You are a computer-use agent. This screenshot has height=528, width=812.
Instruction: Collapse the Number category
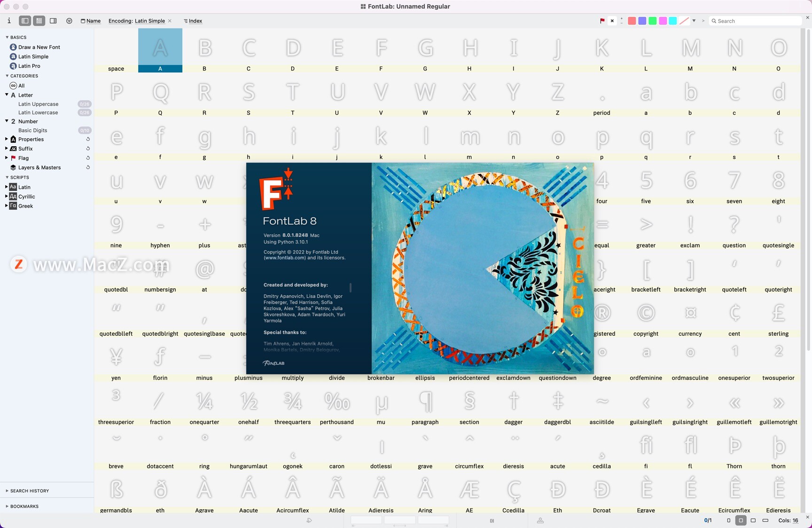pyautogui.click(x=7, y=121)
